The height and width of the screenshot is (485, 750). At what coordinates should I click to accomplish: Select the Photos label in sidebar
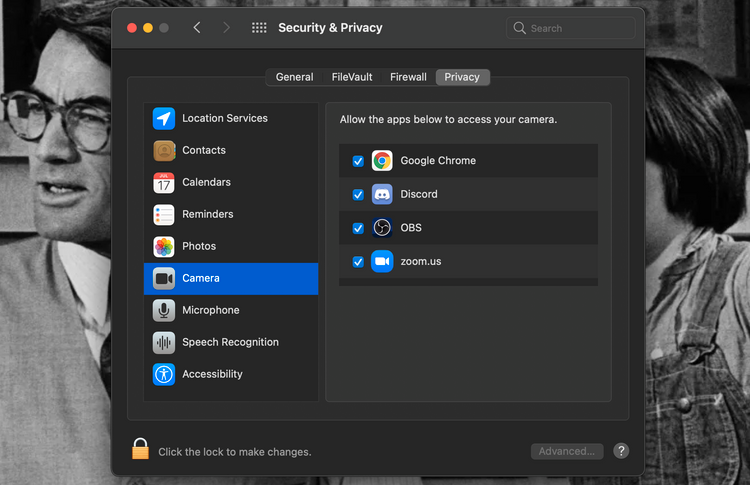tap(199, 246)
